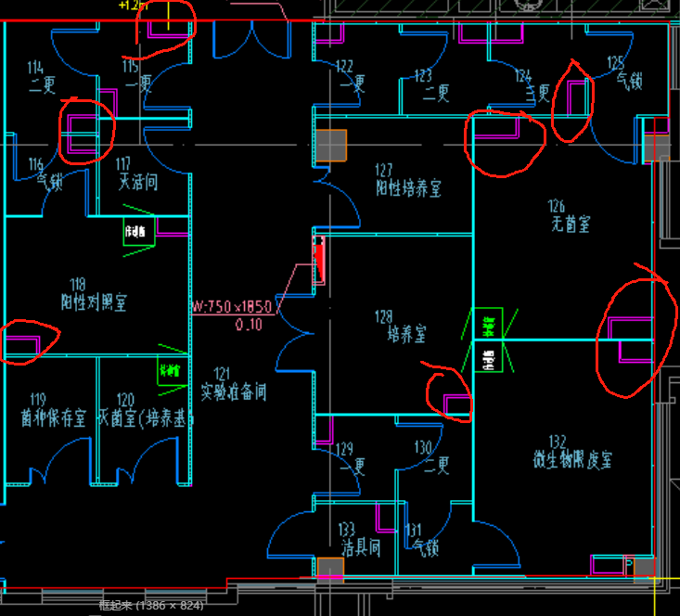Select the green pass box between rooms 117 and 118
Image resolution: width=680 pixels, height=616 pixels.
click(139, 231)
